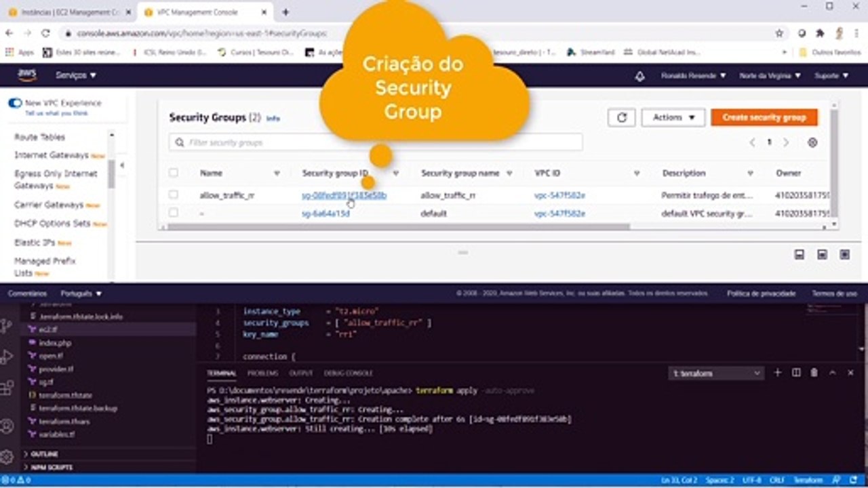Switch to OUTPUT tab

(301, 373)
